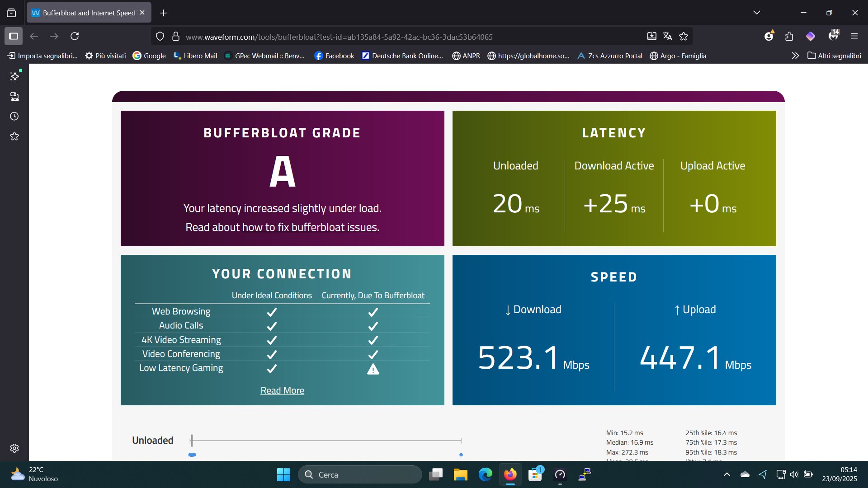Show more bookmarks via double chevron
868x488 pixels.
coord(795,56)
